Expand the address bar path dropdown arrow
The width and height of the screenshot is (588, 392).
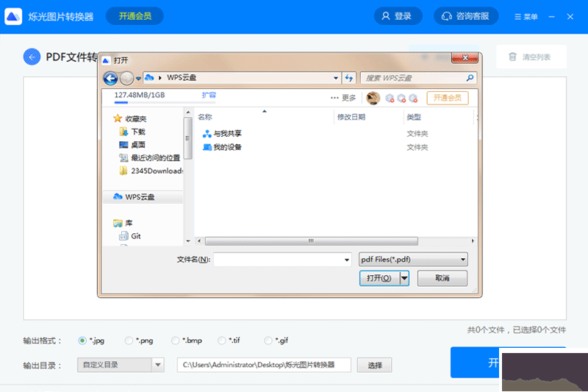[336, 78]
